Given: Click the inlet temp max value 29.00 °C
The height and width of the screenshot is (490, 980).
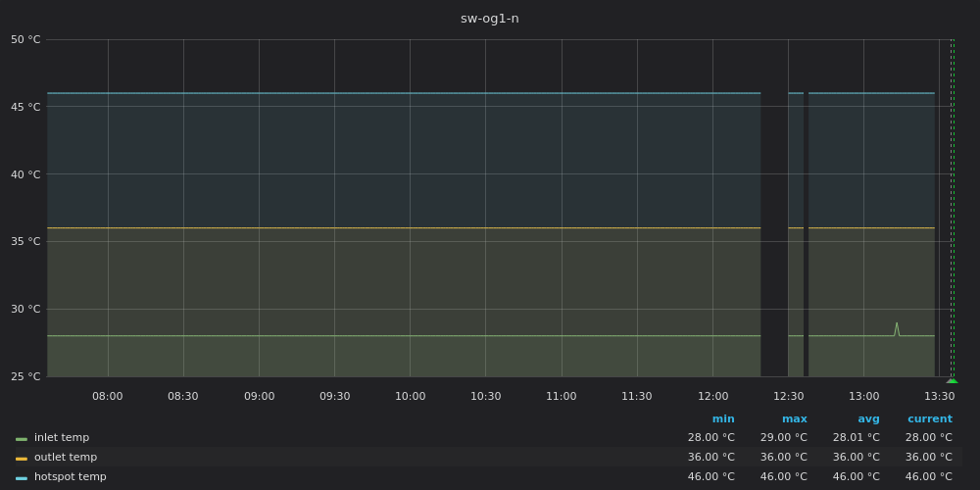Looking at the screenshot, I should click(783, 438).
